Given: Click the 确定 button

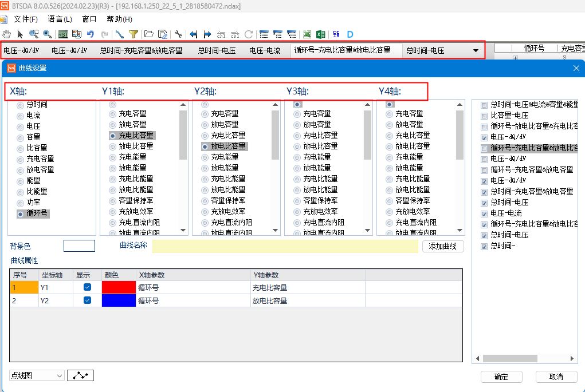Looking at the screenshot, I should pos(501,377).
